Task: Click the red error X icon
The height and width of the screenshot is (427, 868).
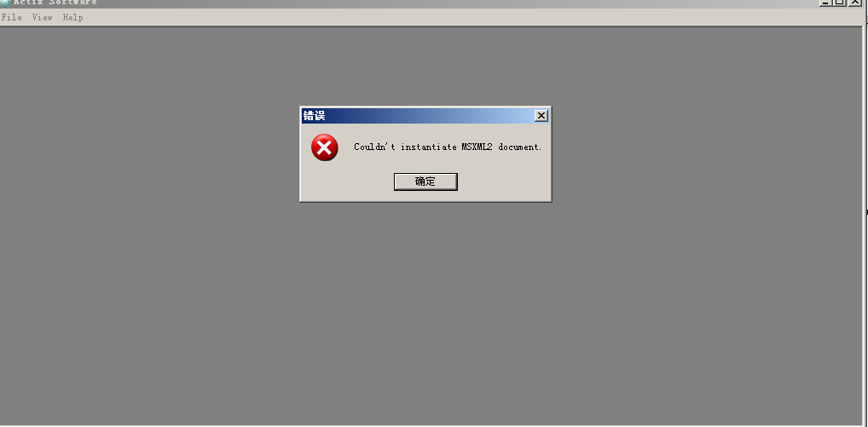Action: [324, 147]
